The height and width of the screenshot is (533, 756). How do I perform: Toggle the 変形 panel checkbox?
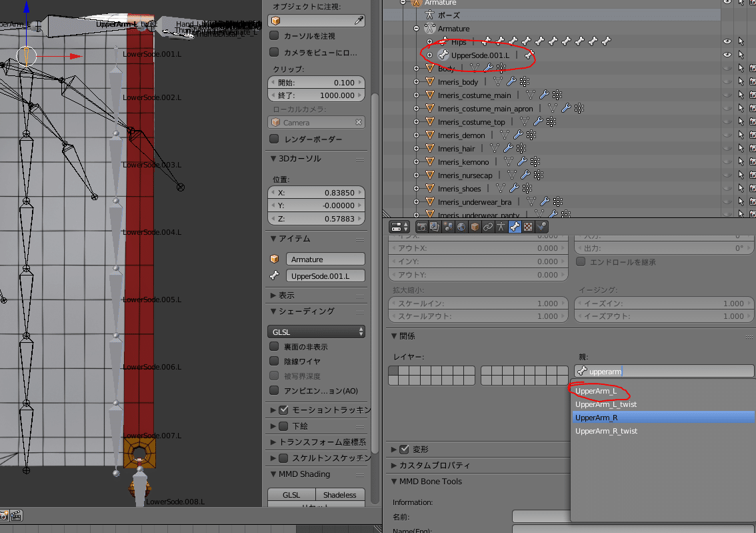pyautogui.click(x=405, y=449)
